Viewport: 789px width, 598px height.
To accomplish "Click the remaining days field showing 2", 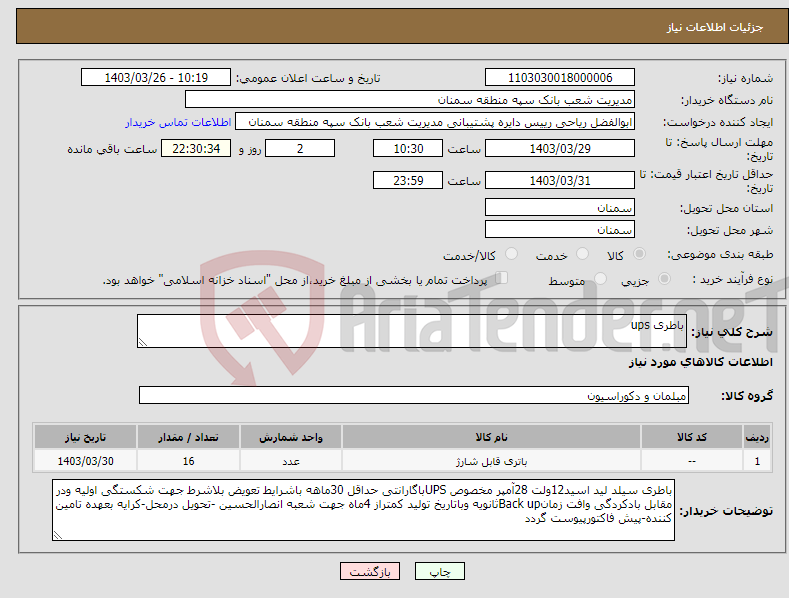I will (300, 148).
